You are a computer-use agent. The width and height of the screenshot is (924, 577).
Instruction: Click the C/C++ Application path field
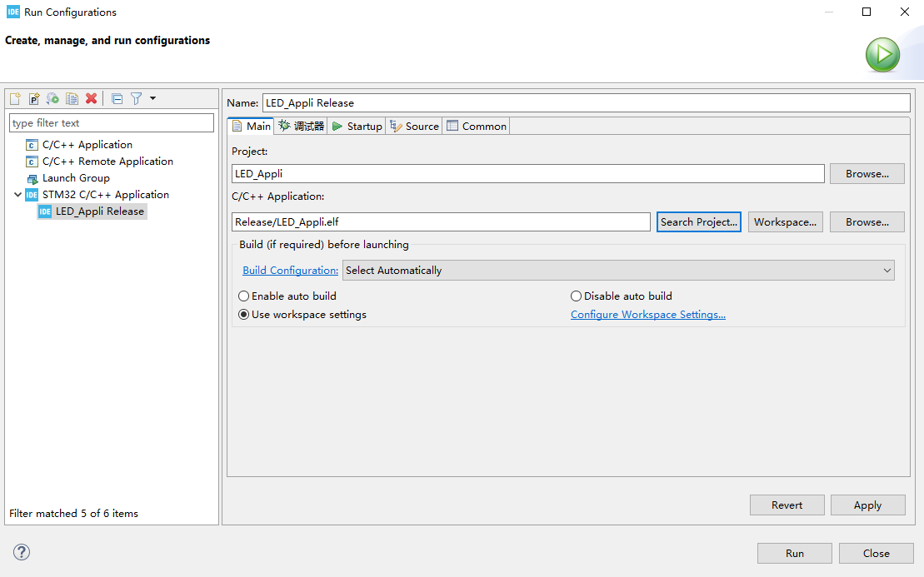441,222
